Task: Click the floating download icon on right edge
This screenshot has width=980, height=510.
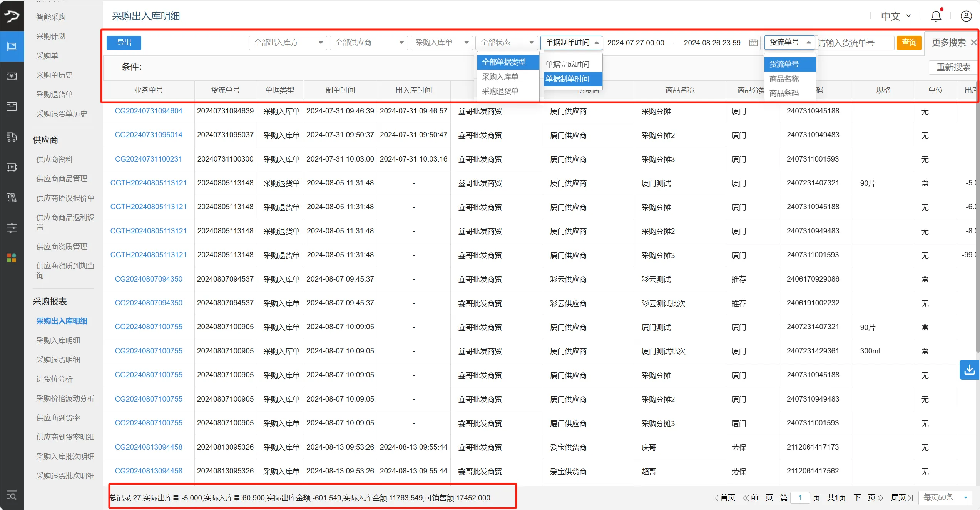Action: [x=970, y=370]
